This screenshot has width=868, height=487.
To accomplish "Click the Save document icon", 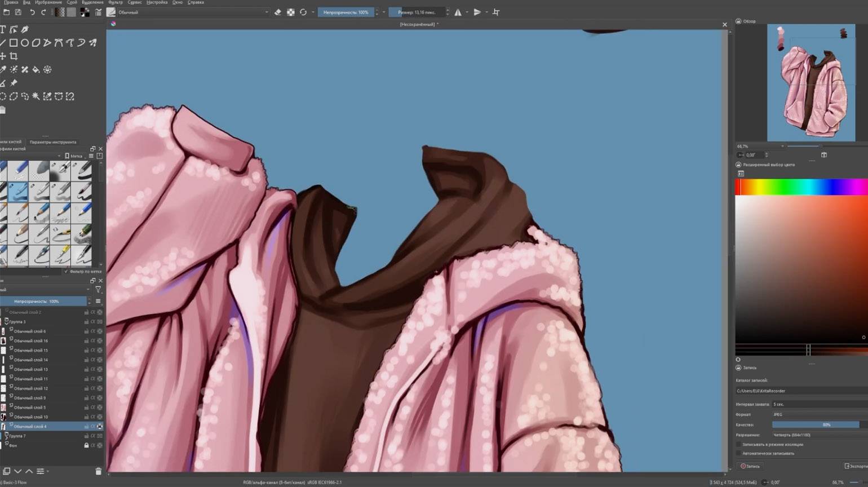I will (18, 12).
